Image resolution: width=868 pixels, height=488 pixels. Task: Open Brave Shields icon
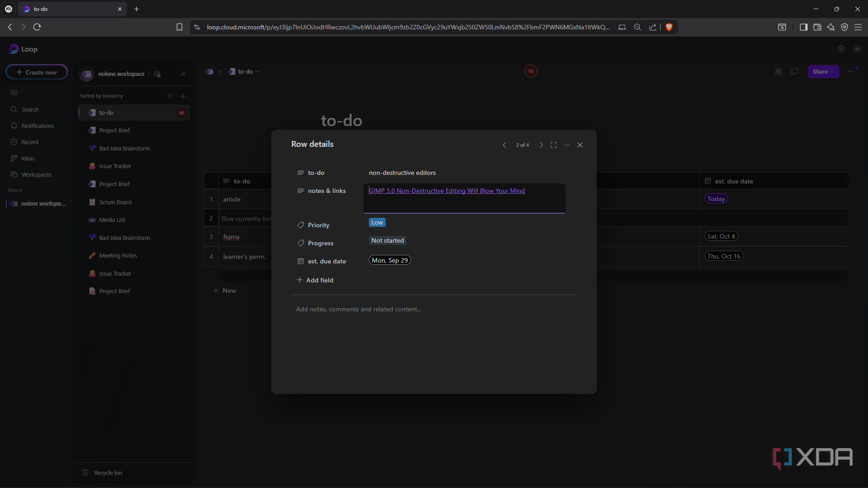click(669, 27)
